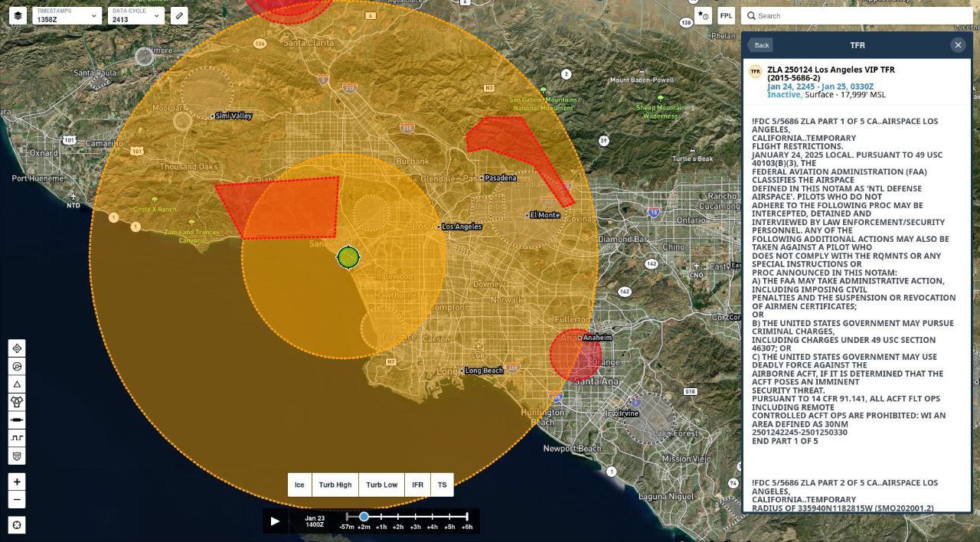Toggle the Turb High layer

(x=335, y=485)
